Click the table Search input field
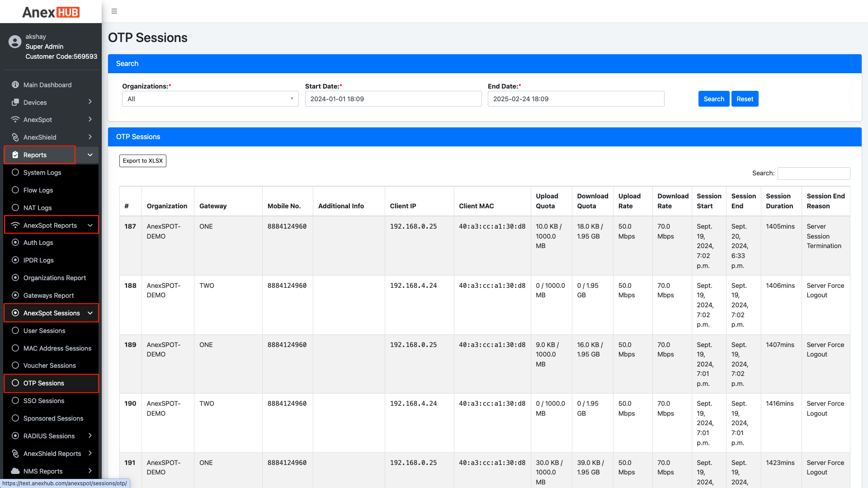This screenshot has width=868, height=488. pos(813,173)
